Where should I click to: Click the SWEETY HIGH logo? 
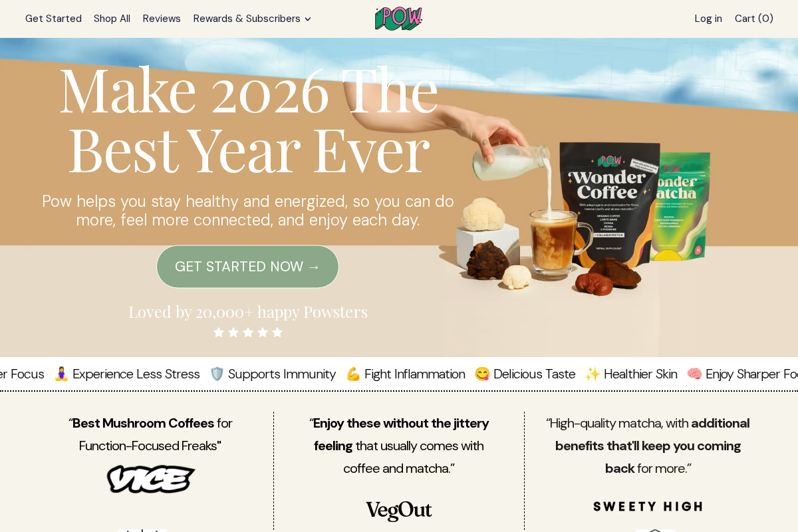(648, 507)
